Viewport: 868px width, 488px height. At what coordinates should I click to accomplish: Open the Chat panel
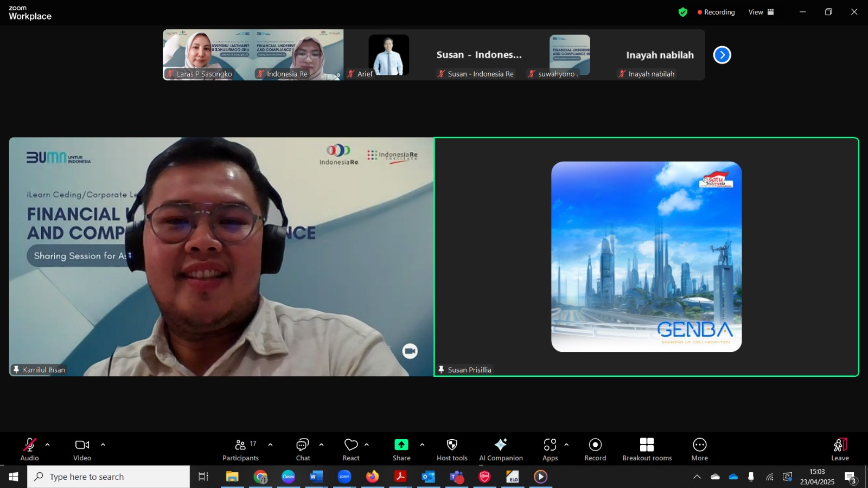click(x=303, y=450)
